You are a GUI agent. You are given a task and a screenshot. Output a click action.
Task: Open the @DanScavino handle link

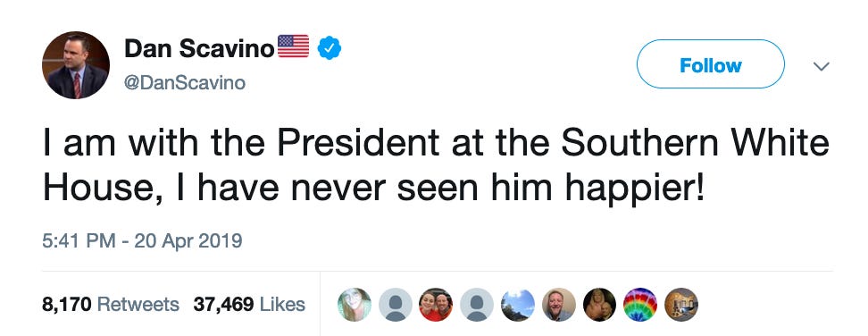[x=186, y=83]
